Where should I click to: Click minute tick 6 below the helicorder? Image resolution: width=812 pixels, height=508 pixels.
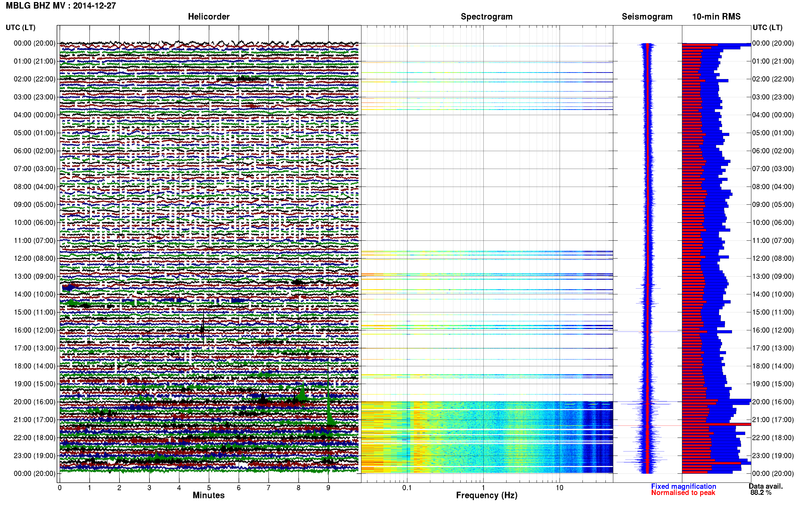(239, 487)
